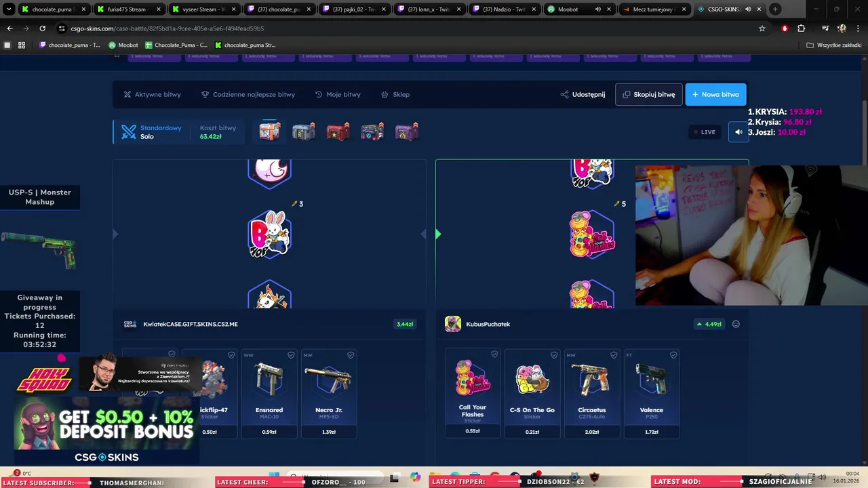
Task: Go to Moje bitwy
Action: [x=338, y=94]
